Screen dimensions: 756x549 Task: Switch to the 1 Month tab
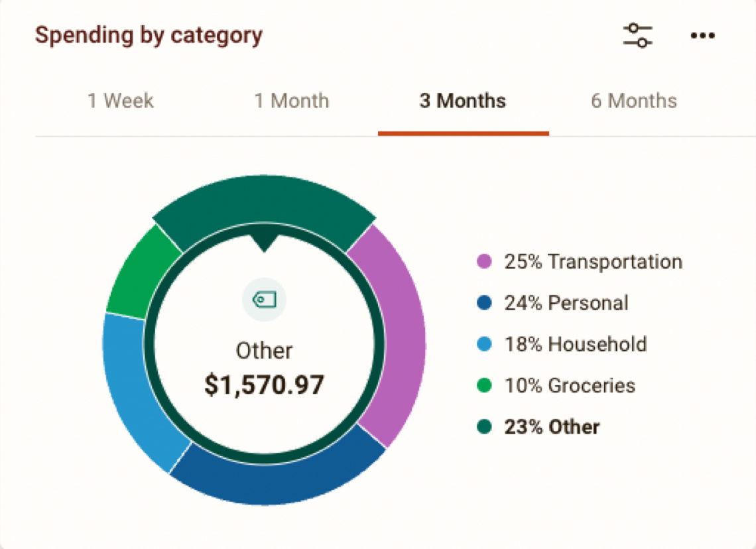(291, 100)
